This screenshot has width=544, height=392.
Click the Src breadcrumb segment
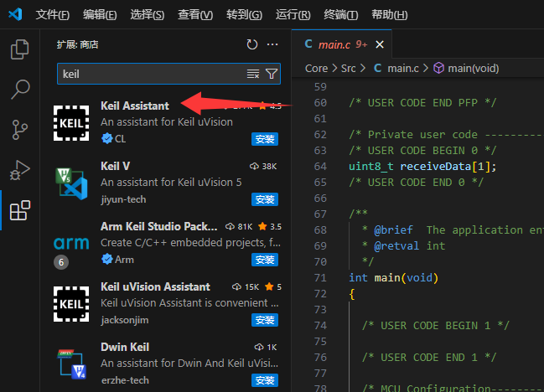[x=348, y=69]
